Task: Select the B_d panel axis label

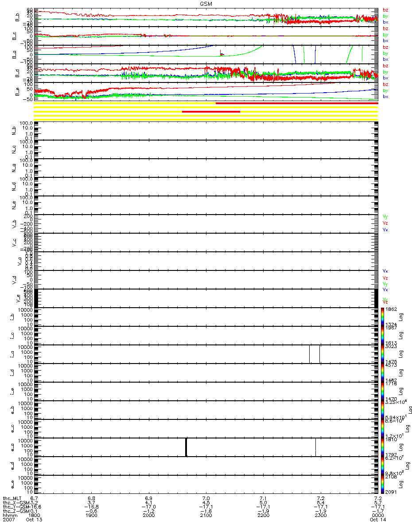Action: tap(16, 73)
